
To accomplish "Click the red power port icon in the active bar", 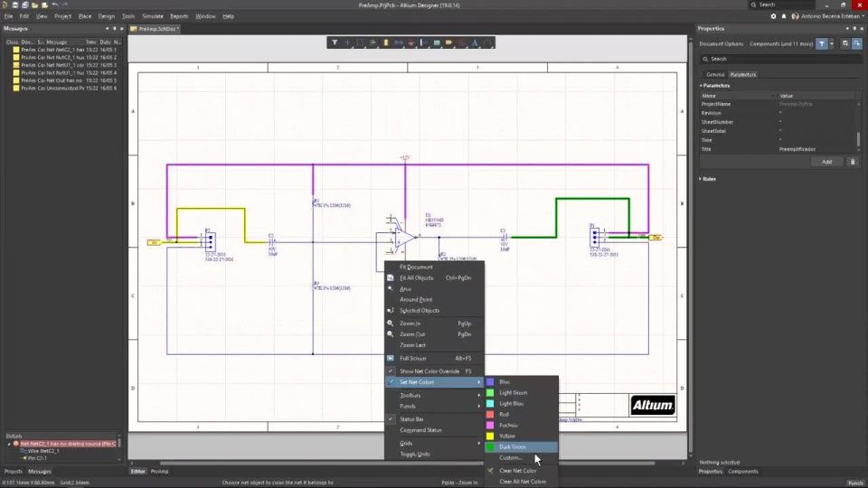I will 410,42.
